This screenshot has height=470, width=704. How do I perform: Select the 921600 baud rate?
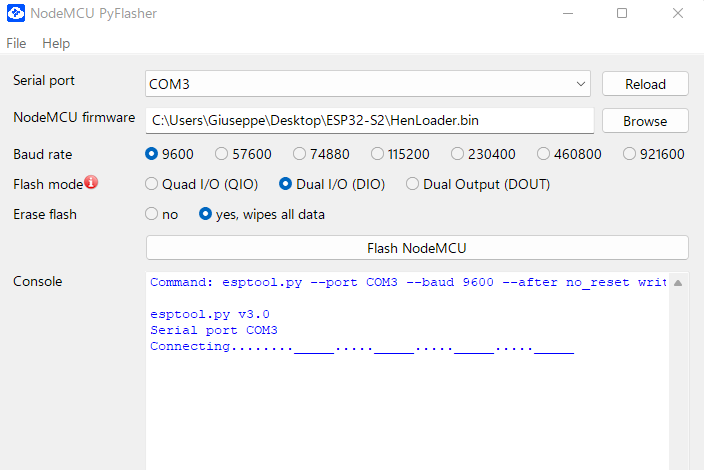pyautogui.click(x=654, y=154)
